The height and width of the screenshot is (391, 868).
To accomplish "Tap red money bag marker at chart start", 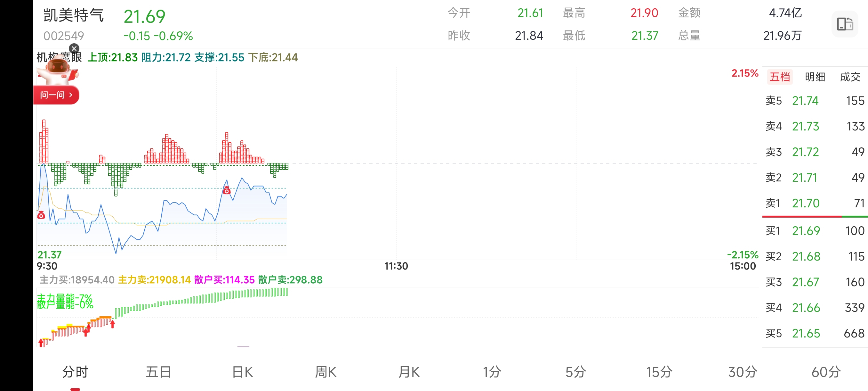I will point(41,215).
